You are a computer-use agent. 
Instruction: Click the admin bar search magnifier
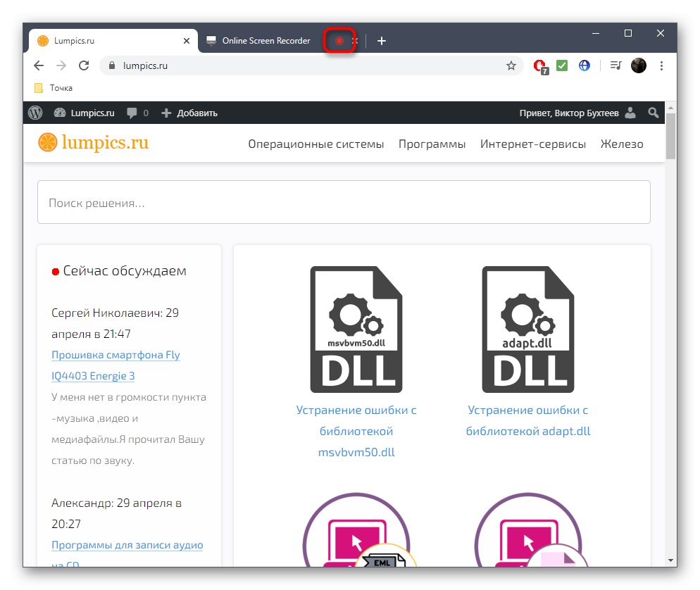[653, 113]
